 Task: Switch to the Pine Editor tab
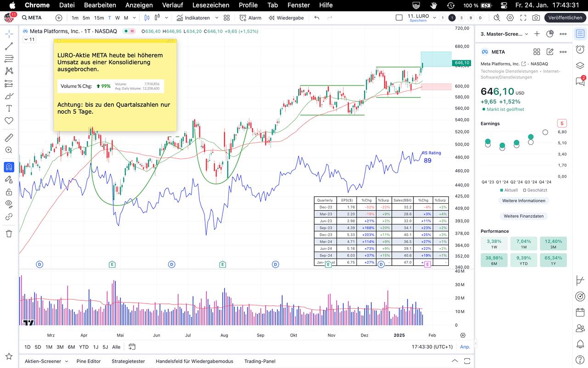(89, 361)
